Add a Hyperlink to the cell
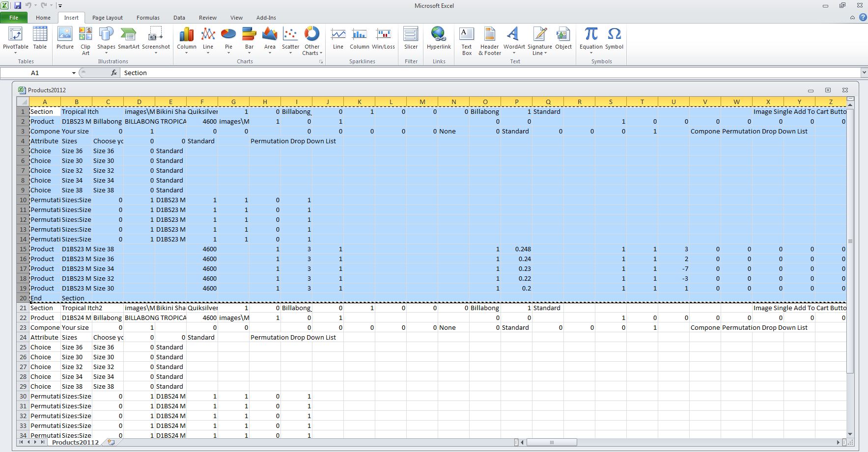868x452 pixels. point(439,39)
